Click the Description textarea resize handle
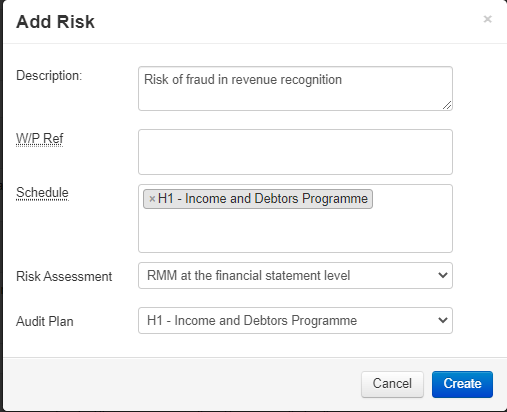The height and width of the screenshot is (412, 507). tap(447, 105)
